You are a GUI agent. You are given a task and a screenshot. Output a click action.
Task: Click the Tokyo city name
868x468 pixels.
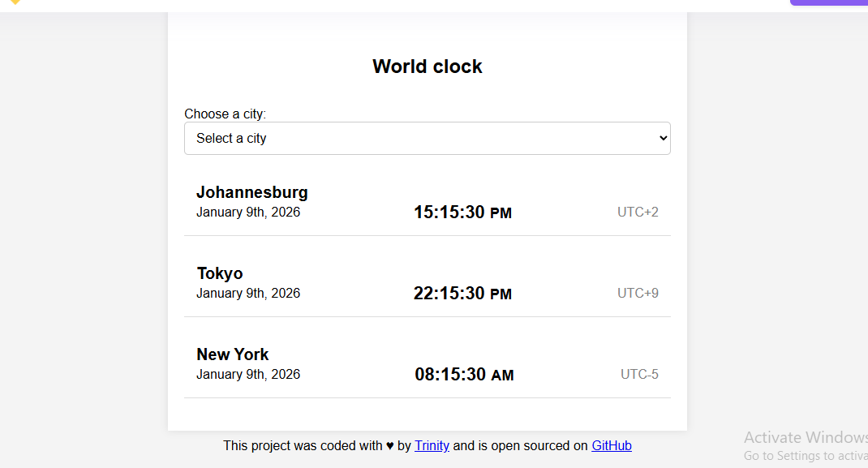pyautogui.click(x=219, y=273)
